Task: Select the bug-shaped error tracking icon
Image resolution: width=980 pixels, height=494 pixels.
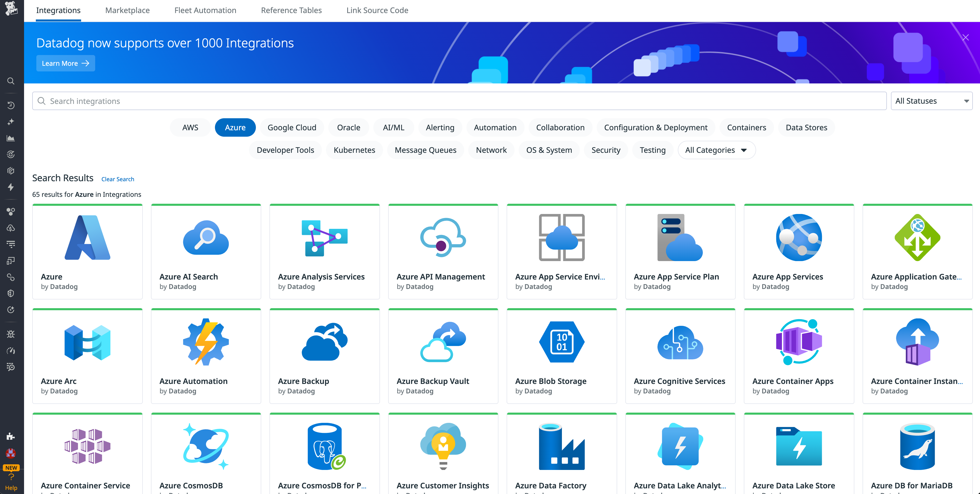Action: (11, 334)
